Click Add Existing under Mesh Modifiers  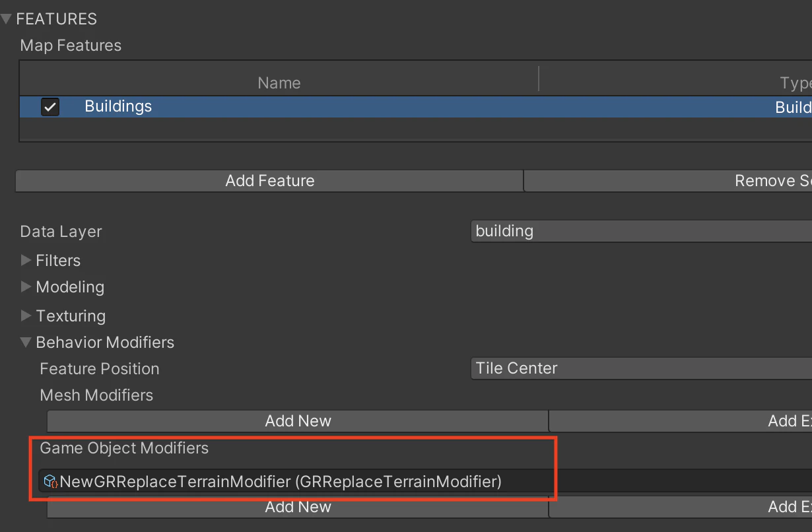click(681, 421)
